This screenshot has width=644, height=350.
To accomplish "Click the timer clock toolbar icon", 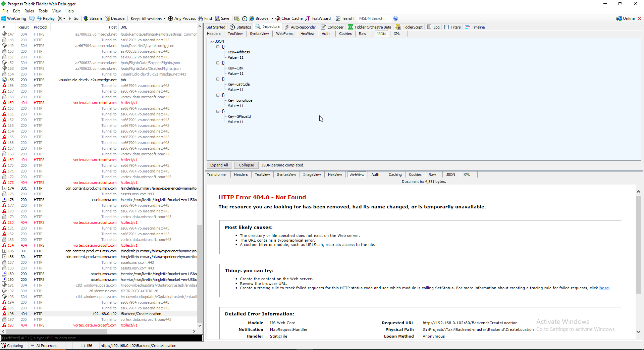I will coord(245,18).
